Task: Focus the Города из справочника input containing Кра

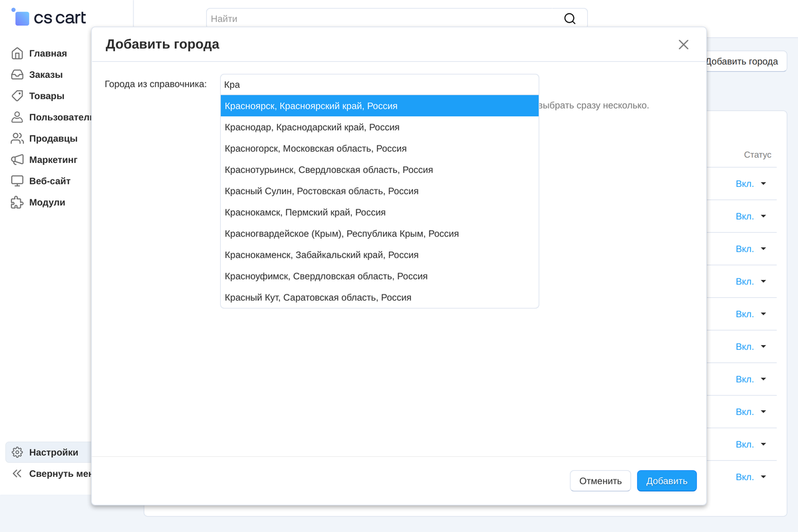Action: (x=380, y=84)
